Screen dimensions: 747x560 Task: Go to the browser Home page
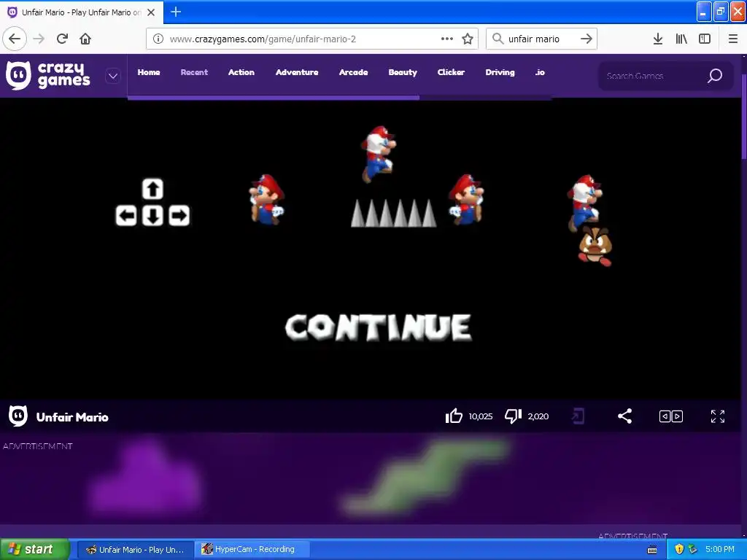point(85,39)
